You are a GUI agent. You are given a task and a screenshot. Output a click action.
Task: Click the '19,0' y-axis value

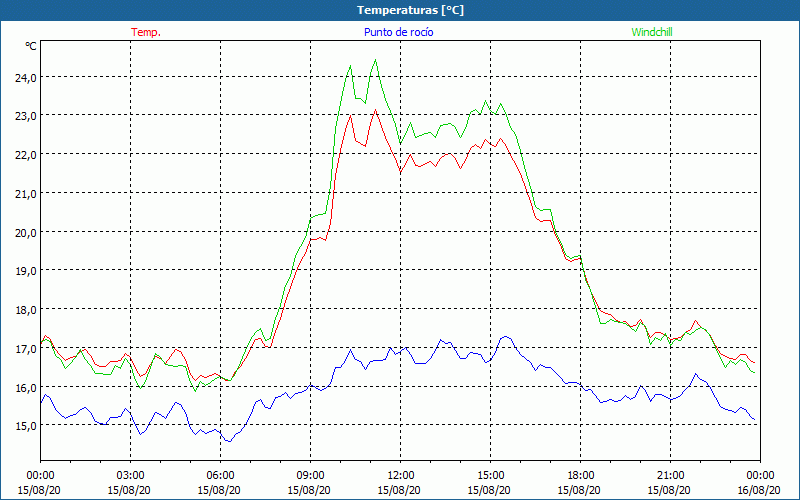(27, 271)
